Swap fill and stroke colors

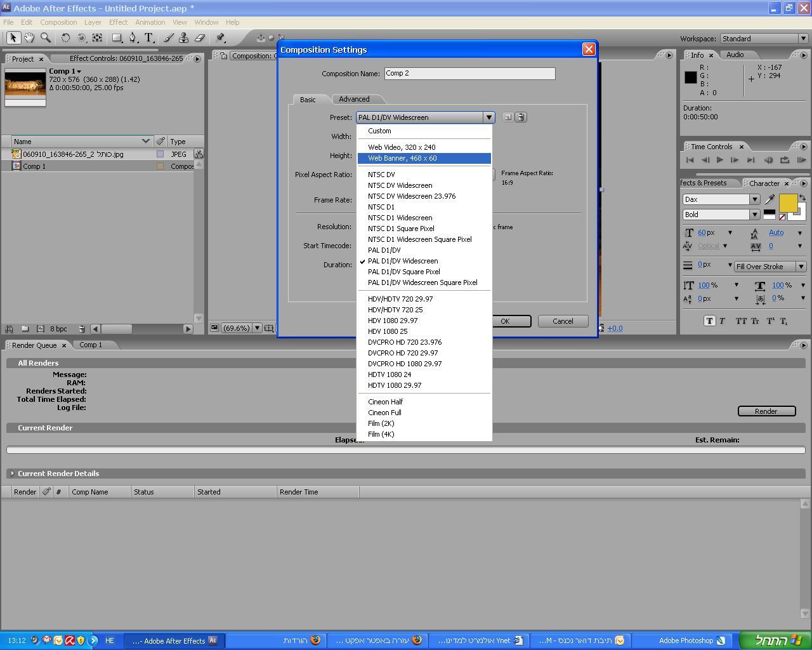click(x=802, y=198)
